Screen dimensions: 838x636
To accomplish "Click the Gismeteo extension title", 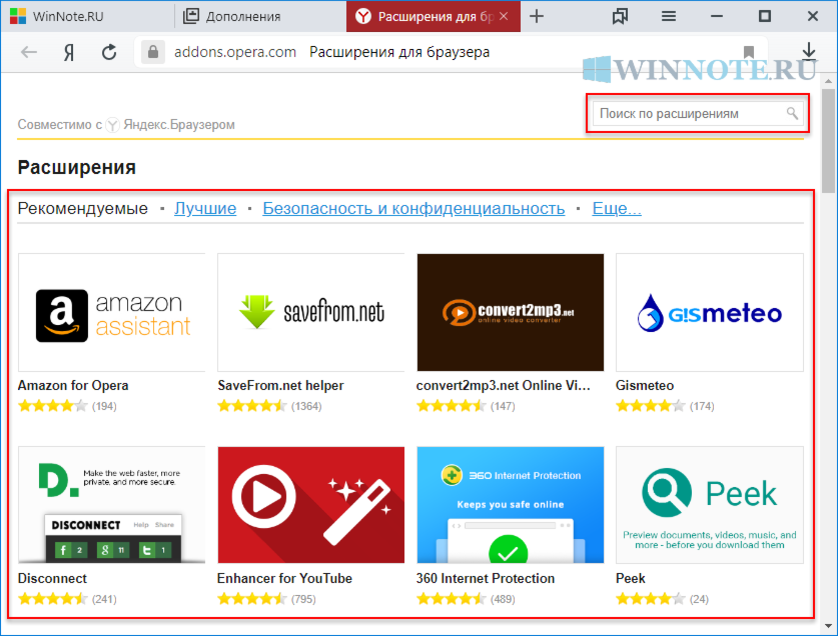I will click(x=645, y=385).
